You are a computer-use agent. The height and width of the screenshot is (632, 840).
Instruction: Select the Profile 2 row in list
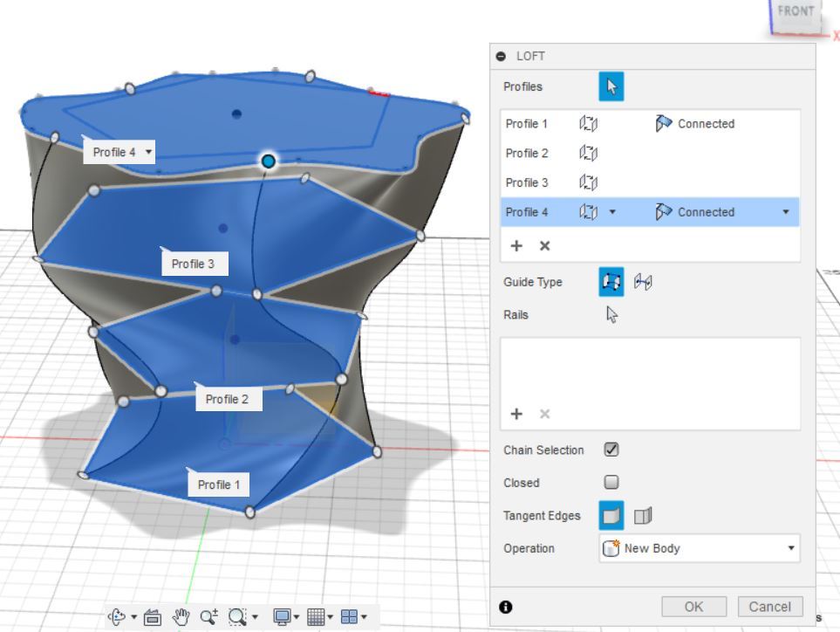(650, 153)
